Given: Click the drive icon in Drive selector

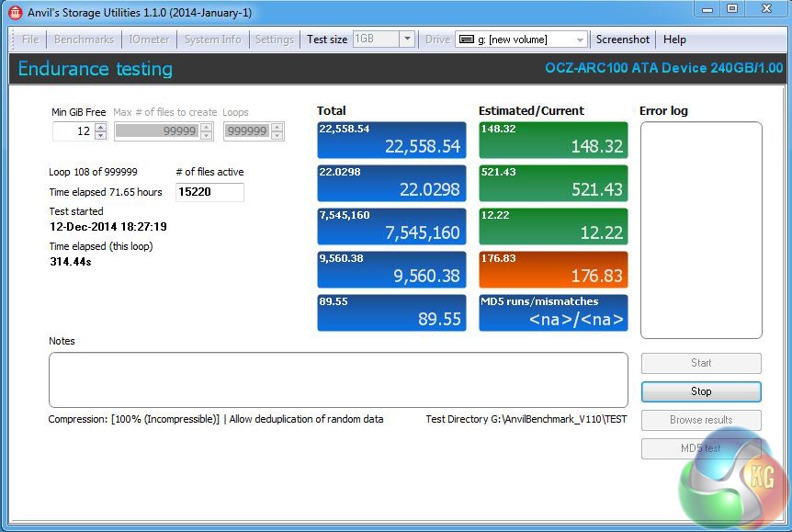Looking at the screenshot, I should pyautogui.click(x=466, y=40).
